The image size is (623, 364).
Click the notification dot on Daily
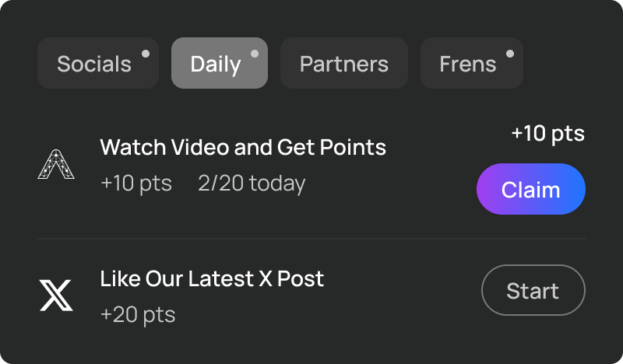254,54
